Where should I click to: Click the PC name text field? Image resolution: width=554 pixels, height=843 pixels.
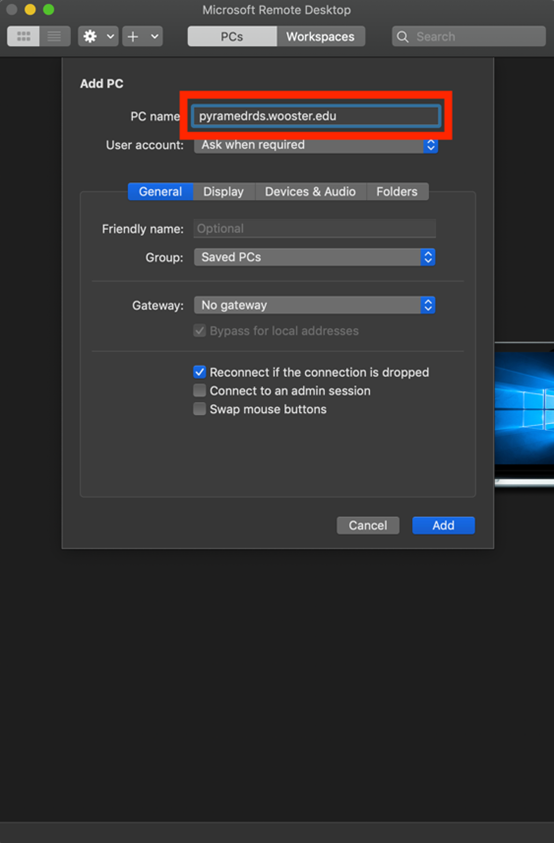pos(316,116)
